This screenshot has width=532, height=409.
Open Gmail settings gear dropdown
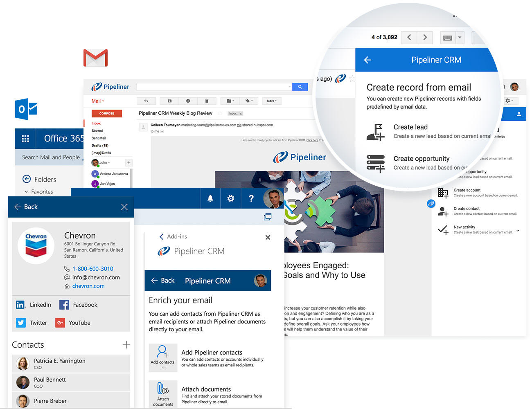point(509,101)
